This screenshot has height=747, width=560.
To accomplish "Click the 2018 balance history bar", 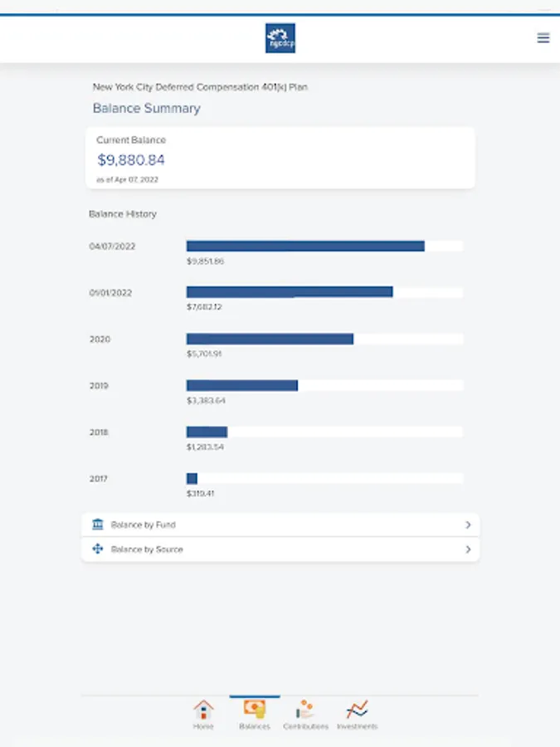I will (207, 432).
